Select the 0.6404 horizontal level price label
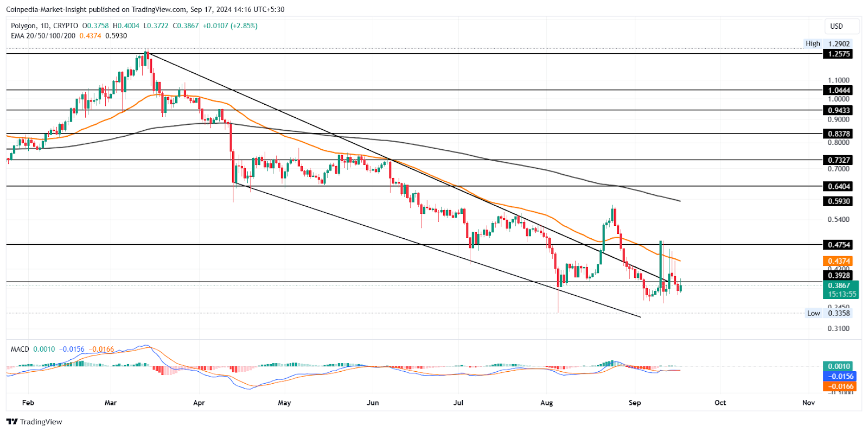This screenshot has width=868, height=432. pos(838,186)
